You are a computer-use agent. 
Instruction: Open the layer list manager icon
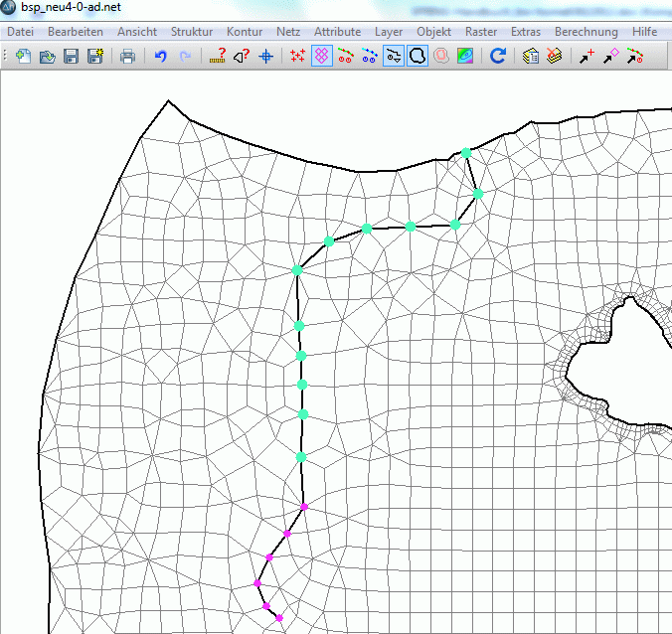click(x=531, y=56)
